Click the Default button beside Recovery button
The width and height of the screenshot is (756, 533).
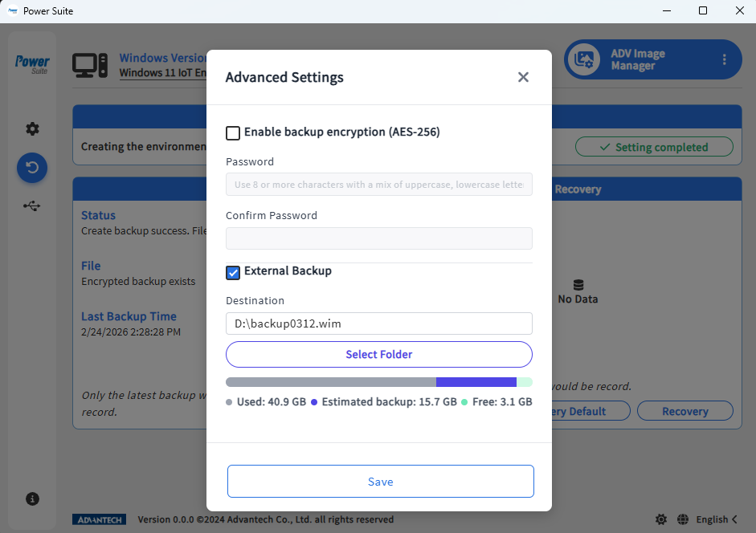point(591,411)
